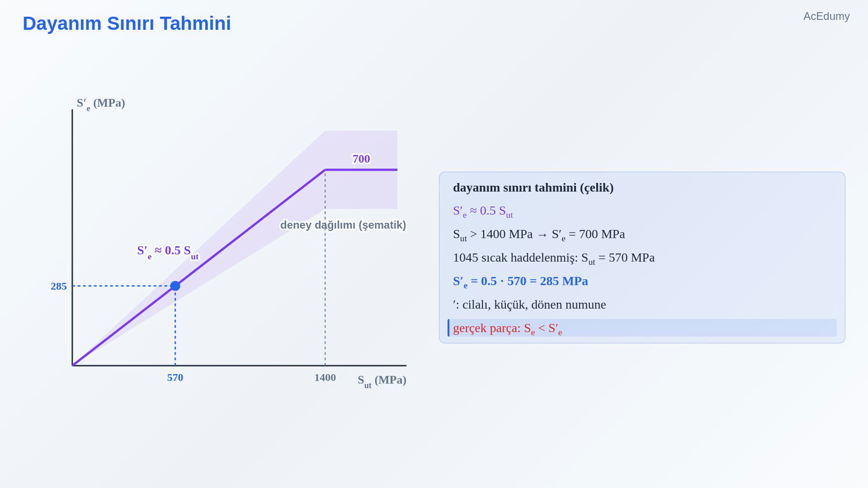Click the heading 'dayanım sınırı tahmini (çelik)'
868x488 pixels.
click(533, 188)
